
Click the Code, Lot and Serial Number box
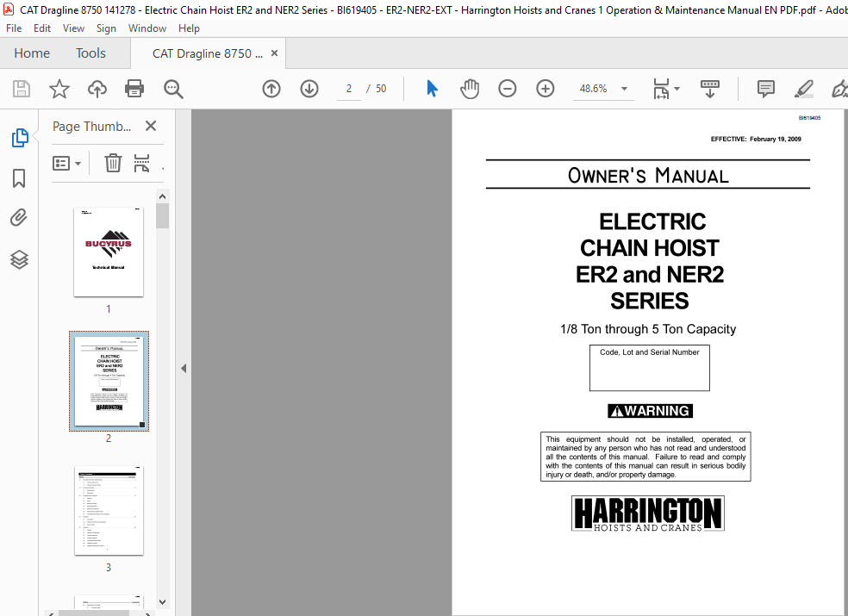pyautogui.click(x=650, y=368)
